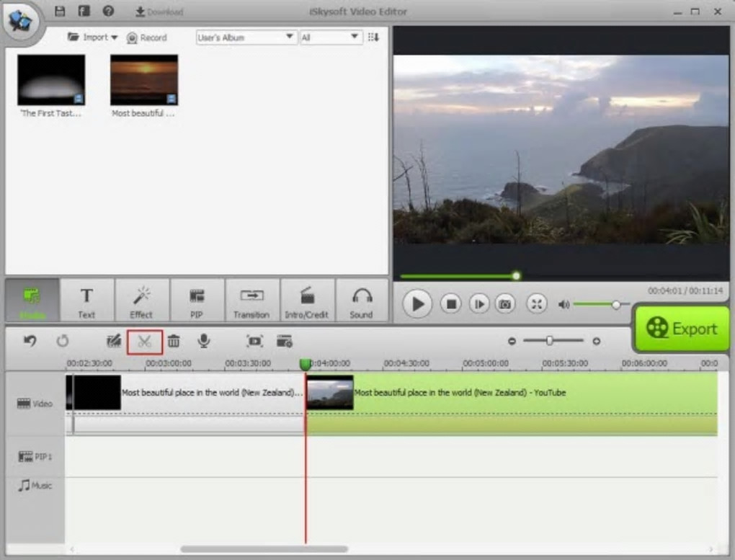
Task: Click the Play button
Action: pos(417,304)
